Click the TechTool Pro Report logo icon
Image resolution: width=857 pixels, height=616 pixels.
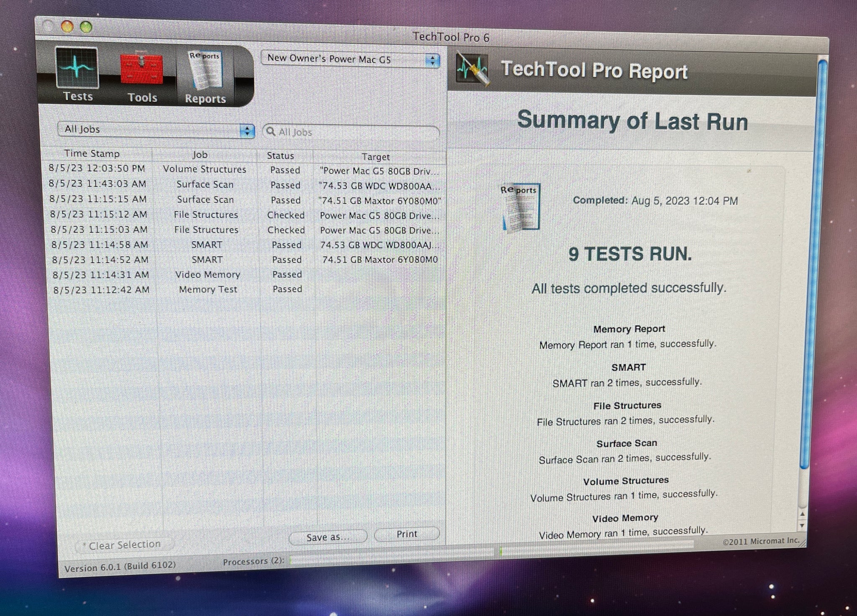coord(473,69)
